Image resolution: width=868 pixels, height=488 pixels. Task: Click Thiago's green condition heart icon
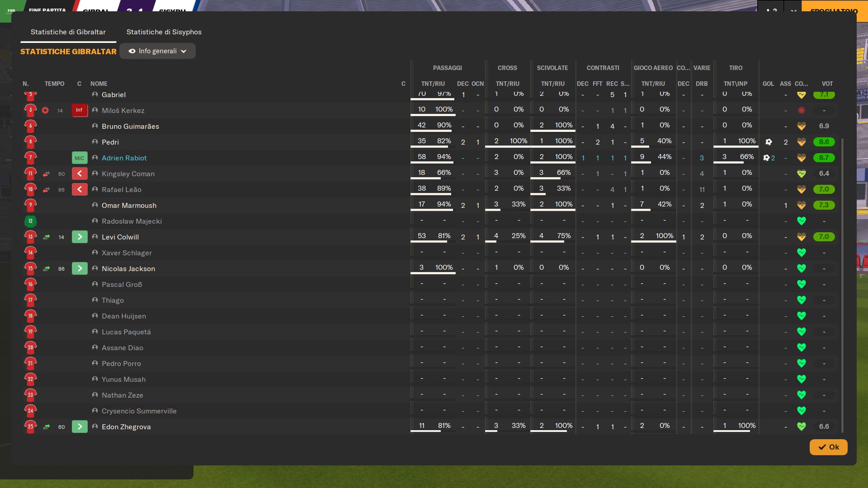coord(801,300)
